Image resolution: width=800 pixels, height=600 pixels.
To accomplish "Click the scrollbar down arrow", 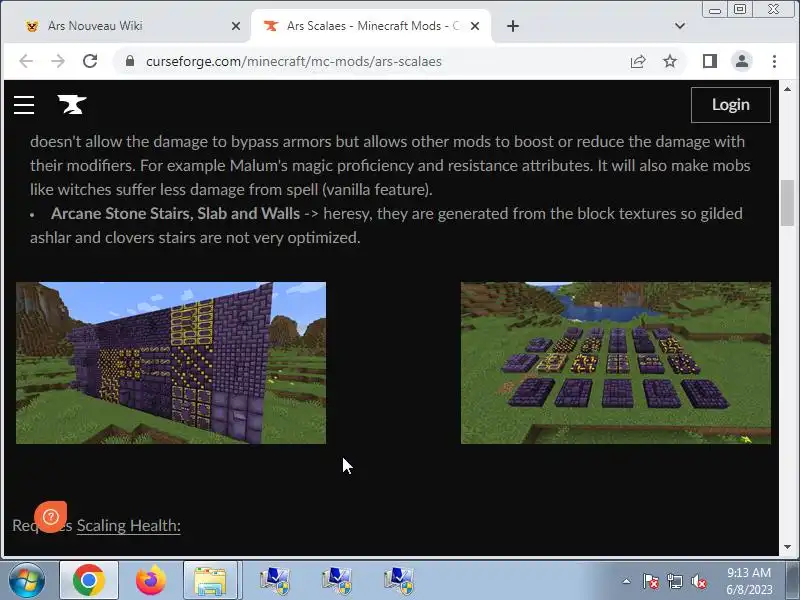I will (x=787, y=546).
